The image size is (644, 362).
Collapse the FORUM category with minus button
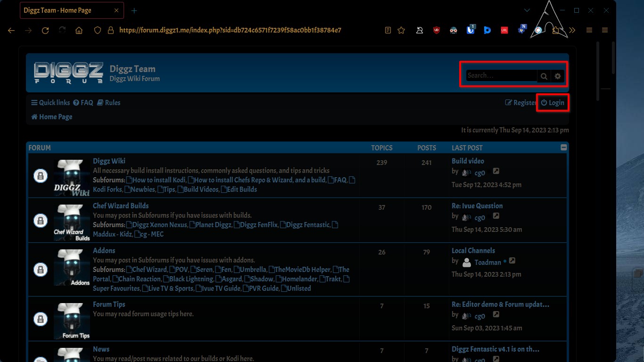tap(563, 148)
